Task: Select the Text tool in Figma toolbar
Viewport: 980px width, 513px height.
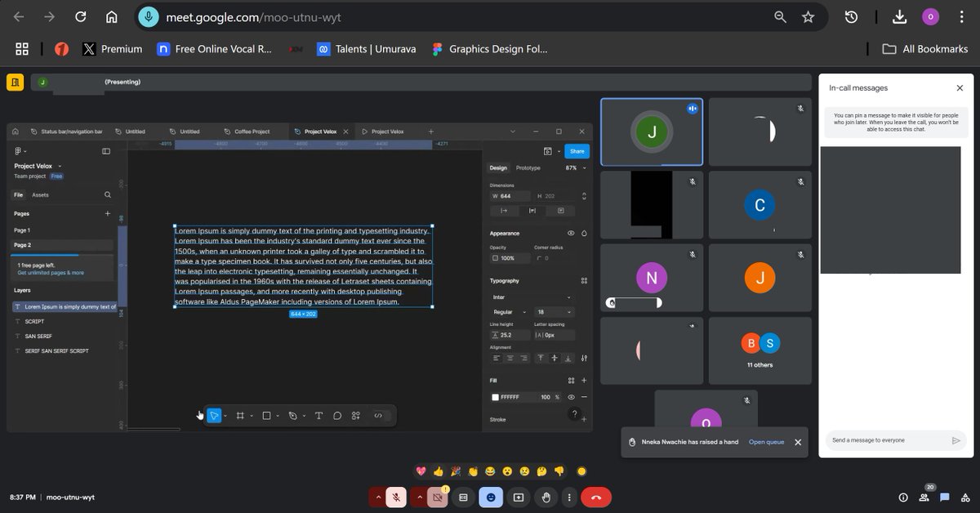Action: tap(318, 416)
